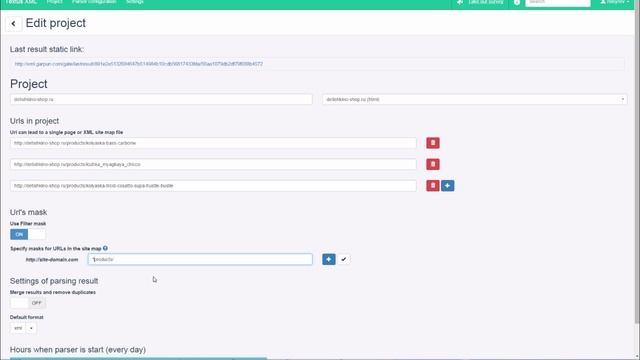Turn off the Use Filter mask switch
Viewport: 640px width, 360px height.
[28, 234]
